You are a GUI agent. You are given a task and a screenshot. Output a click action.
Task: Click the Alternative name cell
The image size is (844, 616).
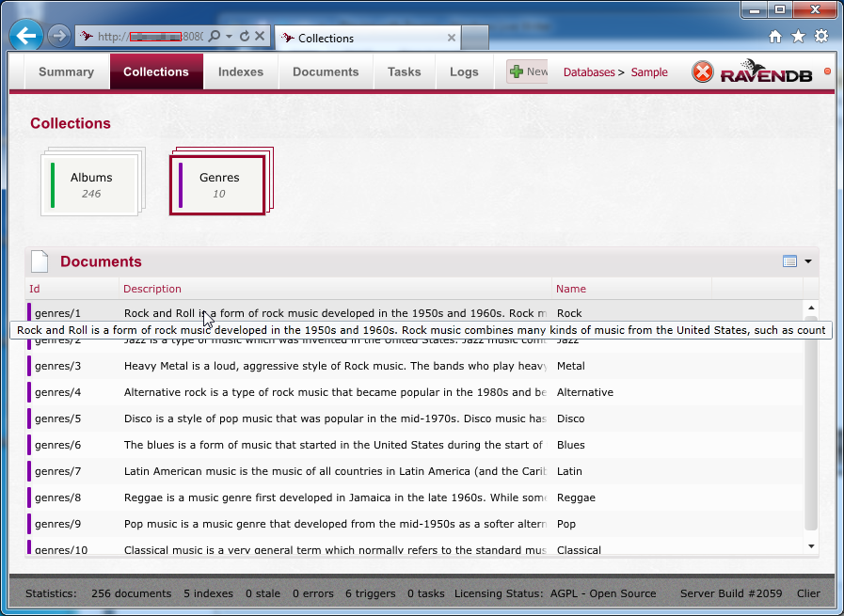pyautogui.click(x=585, y=392)
